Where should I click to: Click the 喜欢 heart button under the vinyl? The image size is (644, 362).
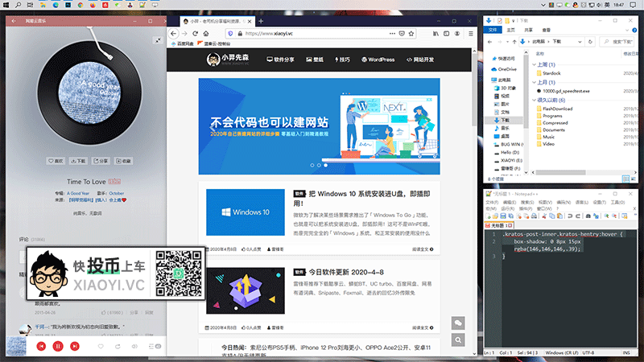[56, 161]
